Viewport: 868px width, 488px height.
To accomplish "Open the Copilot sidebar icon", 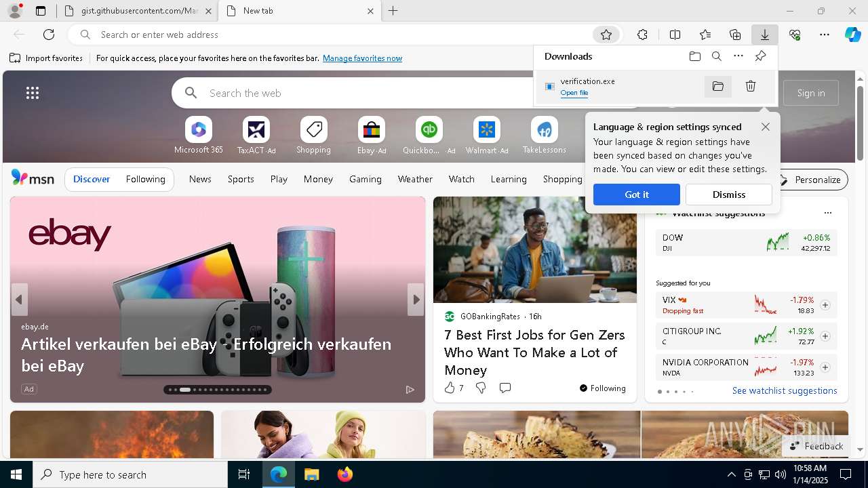I will point(853,35).
